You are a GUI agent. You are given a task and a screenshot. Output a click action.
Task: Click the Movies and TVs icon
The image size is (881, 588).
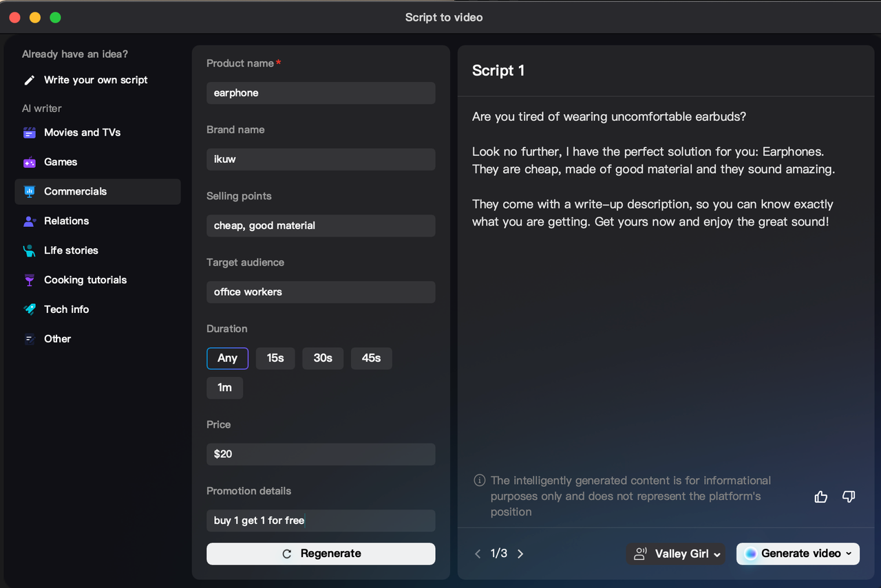click(30, 132)
